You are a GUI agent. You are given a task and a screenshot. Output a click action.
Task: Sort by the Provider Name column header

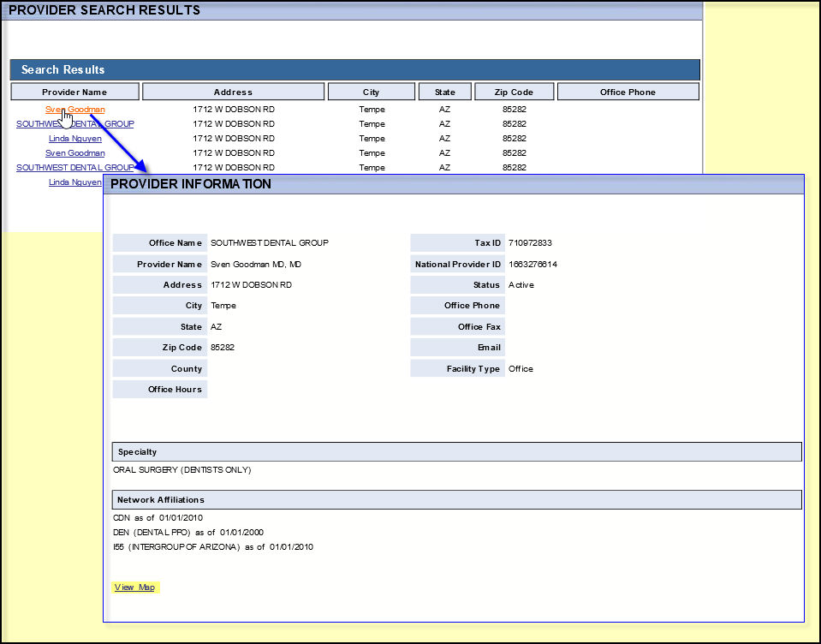tap(74, 92)
